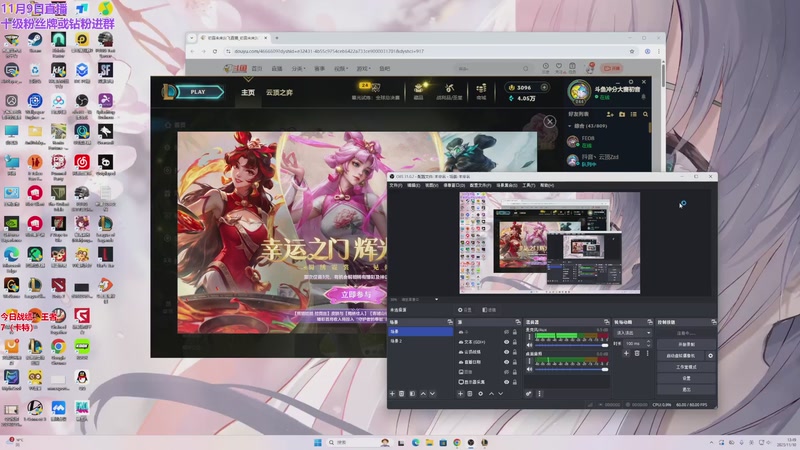Toggle visibility of 文本 (GDI+) source

click(506, 342)
